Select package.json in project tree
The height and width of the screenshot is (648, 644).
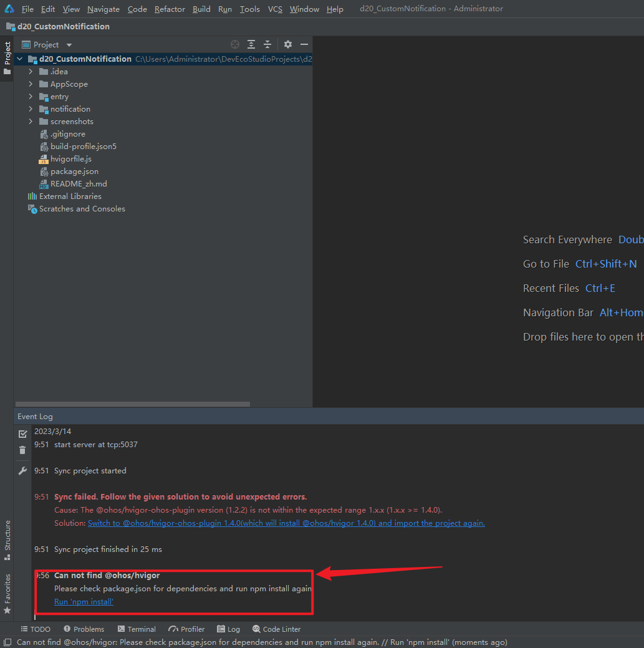click(x=74, y=172)
